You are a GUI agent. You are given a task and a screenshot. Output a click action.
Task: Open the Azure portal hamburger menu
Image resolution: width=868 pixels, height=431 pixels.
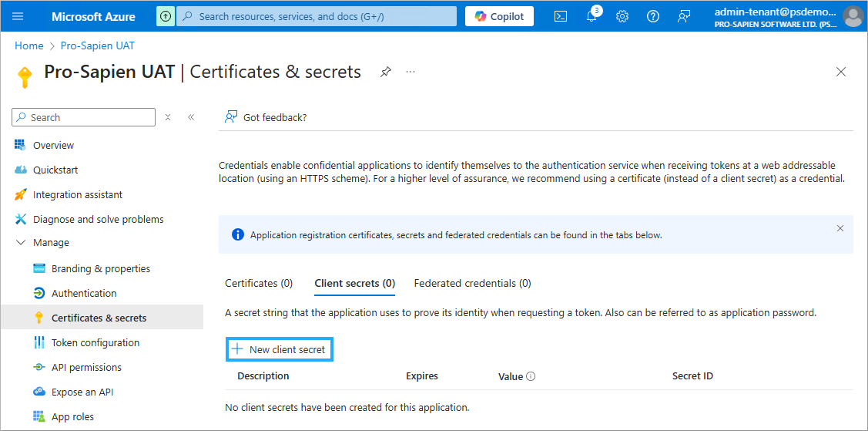coord(18,16)
